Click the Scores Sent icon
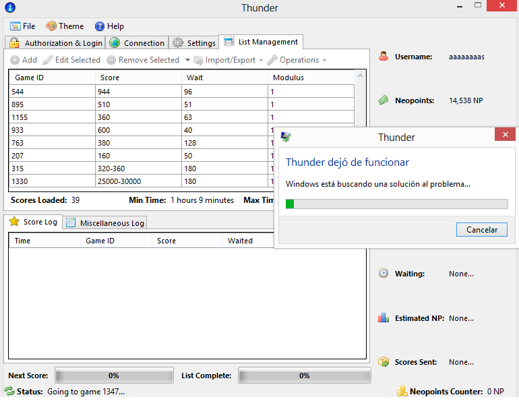 383,362
